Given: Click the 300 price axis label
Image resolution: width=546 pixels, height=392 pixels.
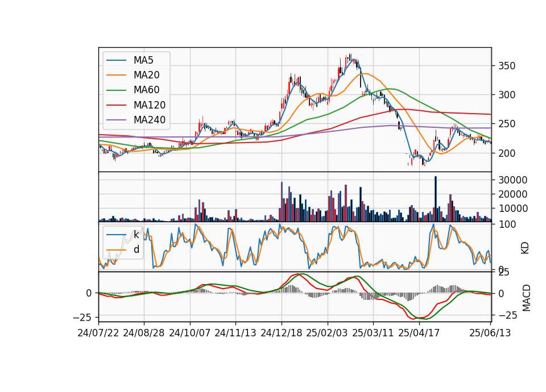Looking at the screenshot, I should pos(507,95).
